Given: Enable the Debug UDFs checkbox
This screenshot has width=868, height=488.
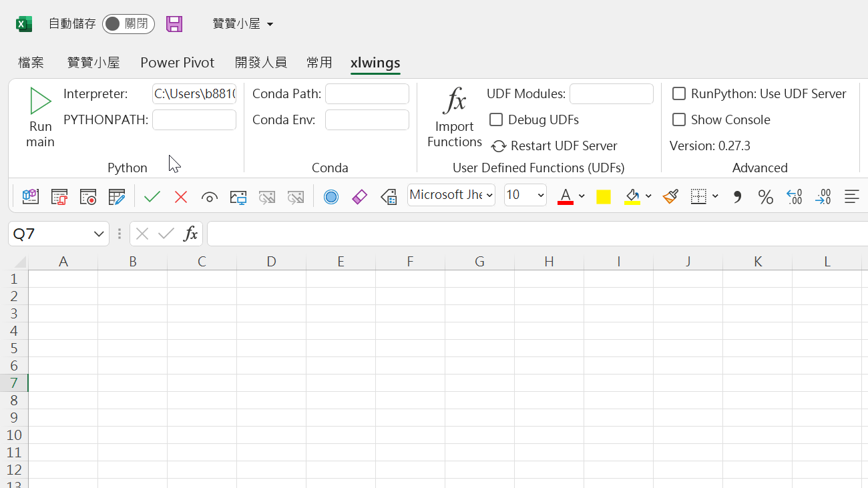Looking at the screenshot, I should point(496,119).
